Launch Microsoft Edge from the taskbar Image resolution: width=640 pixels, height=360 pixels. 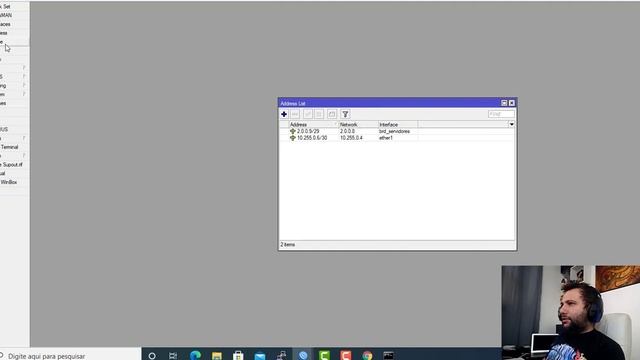coord(195,356)
